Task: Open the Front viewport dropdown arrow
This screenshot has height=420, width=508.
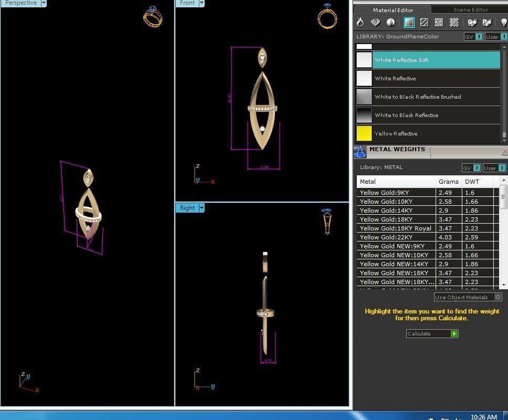Action: (202, 3)
